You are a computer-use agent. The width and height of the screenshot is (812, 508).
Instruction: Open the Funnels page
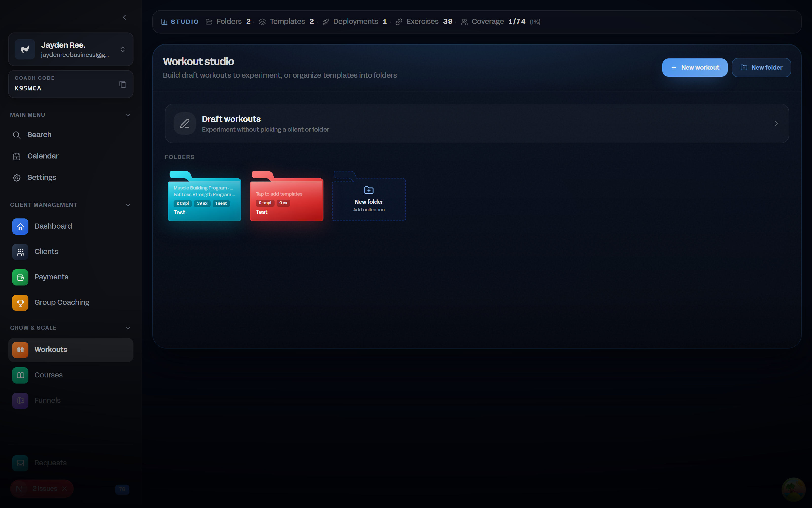71,401
